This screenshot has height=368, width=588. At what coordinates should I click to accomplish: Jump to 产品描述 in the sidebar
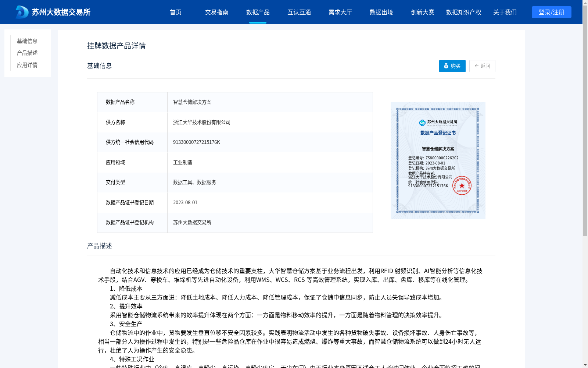coord(27,53)
